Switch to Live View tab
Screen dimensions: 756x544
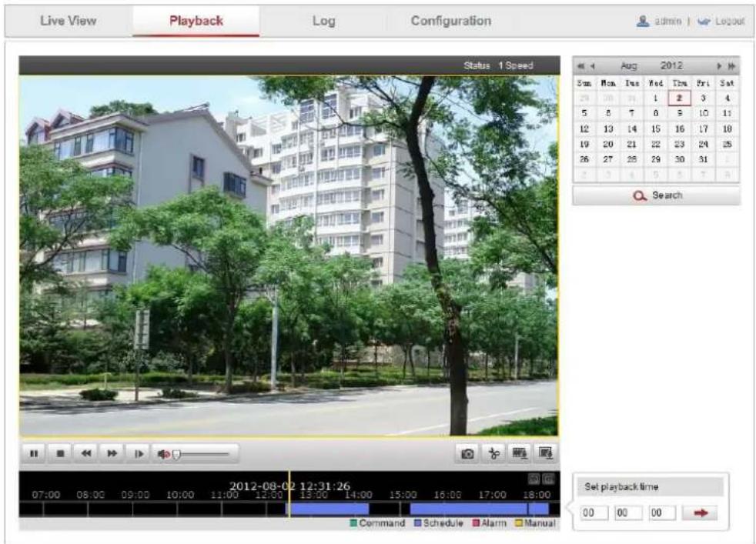coord(69,21)
